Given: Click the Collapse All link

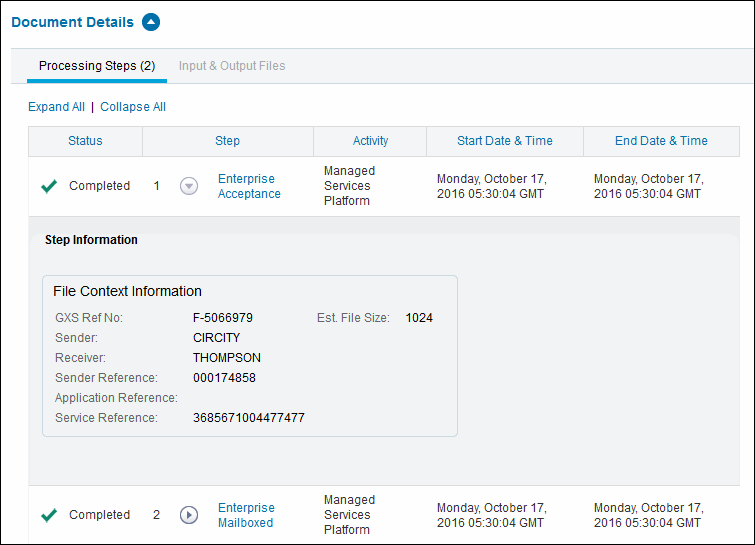Looking at the screenshot, I should pyautogui.click(x=133, y=107).
